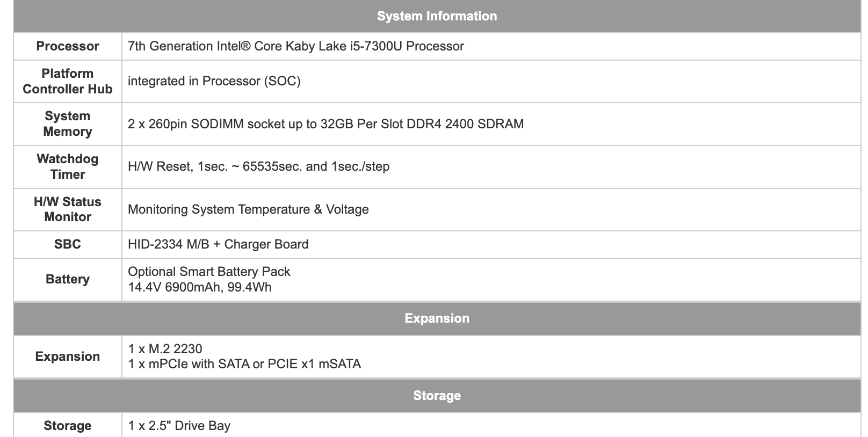
Task: Click the System Information section header
Action: pyautogui.click(x=437, y=16)
